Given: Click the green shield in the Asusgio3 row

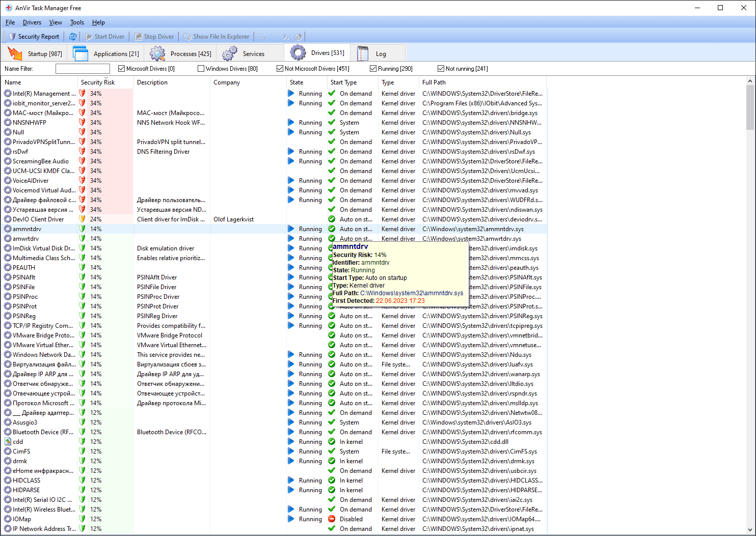Looking at the screenshot, I should [82, 422].
